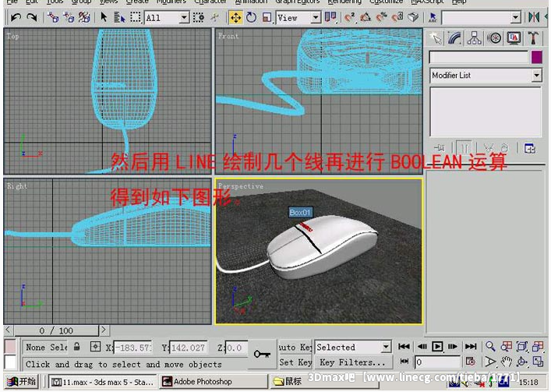Image resolution: width=551 pixels, height=392 pixels.
Task: Step to previous frame
Action: [x=422, y=347]
